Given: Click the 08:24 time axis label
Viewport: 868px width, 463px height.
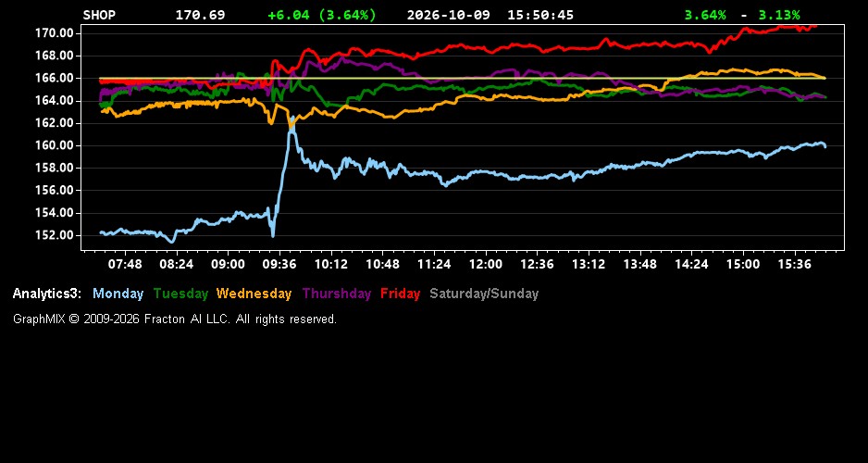Looking at the screenshot, I should click(x=177, y=265).
